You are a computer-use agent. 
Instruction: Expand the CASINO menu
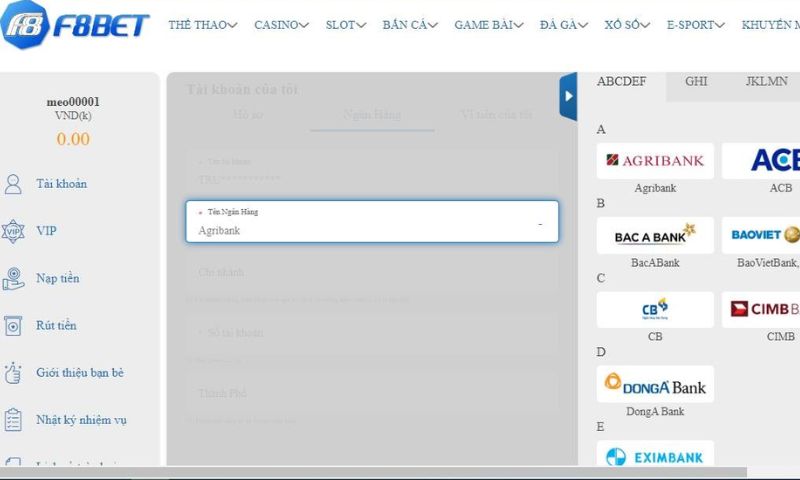(282, 25)
